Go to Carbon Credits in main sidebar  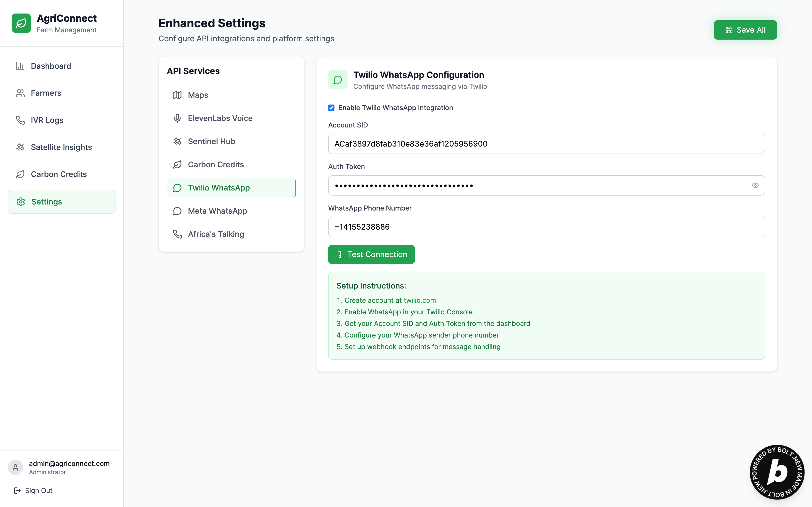(x=59, y=174)
